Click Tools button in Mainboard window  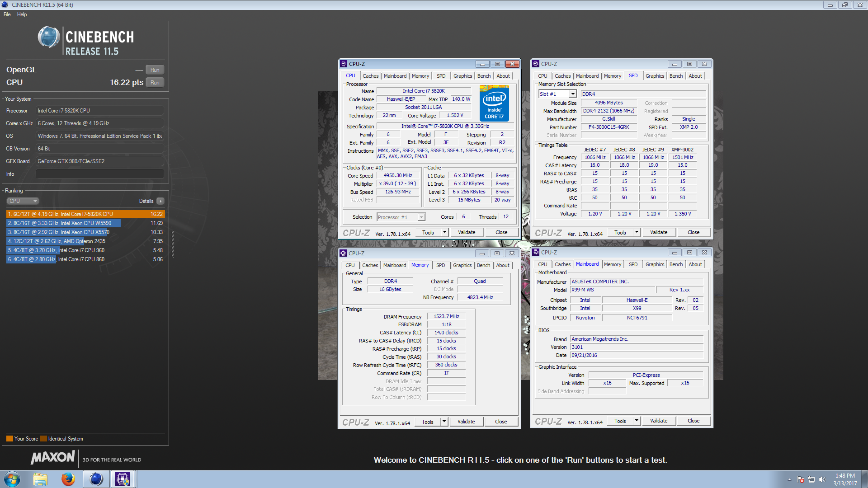pos(620,421)
